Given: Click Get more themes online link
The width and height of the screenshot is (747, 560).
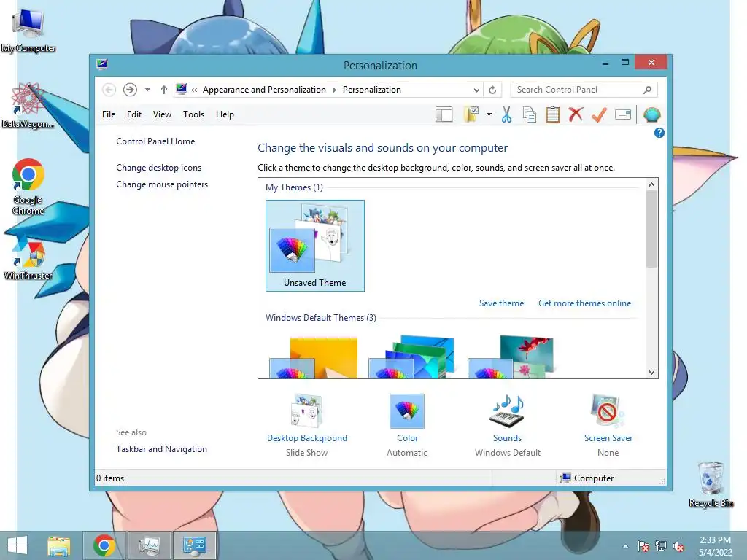Looking at the screenshot, I should [x=584, y=303].
